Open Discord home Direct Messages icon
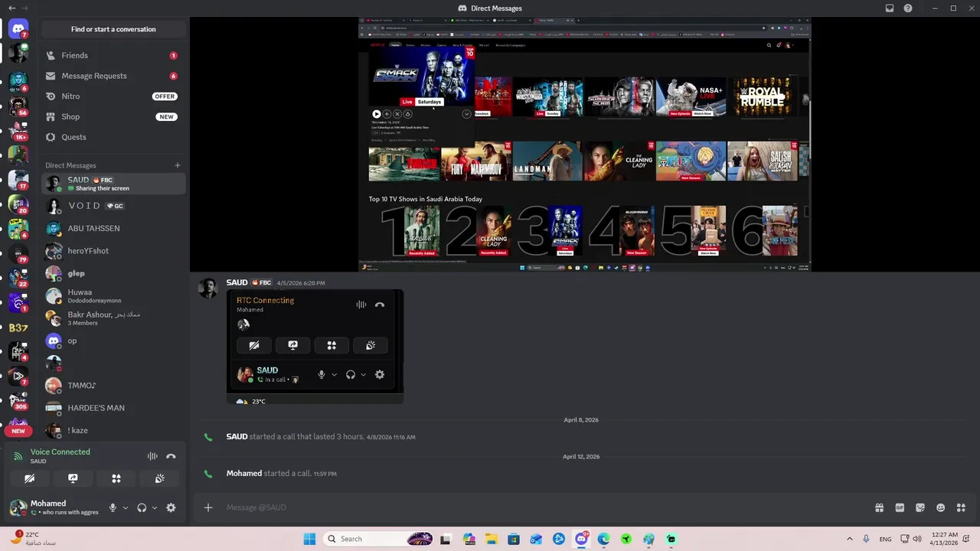 [x=18, y=29]
